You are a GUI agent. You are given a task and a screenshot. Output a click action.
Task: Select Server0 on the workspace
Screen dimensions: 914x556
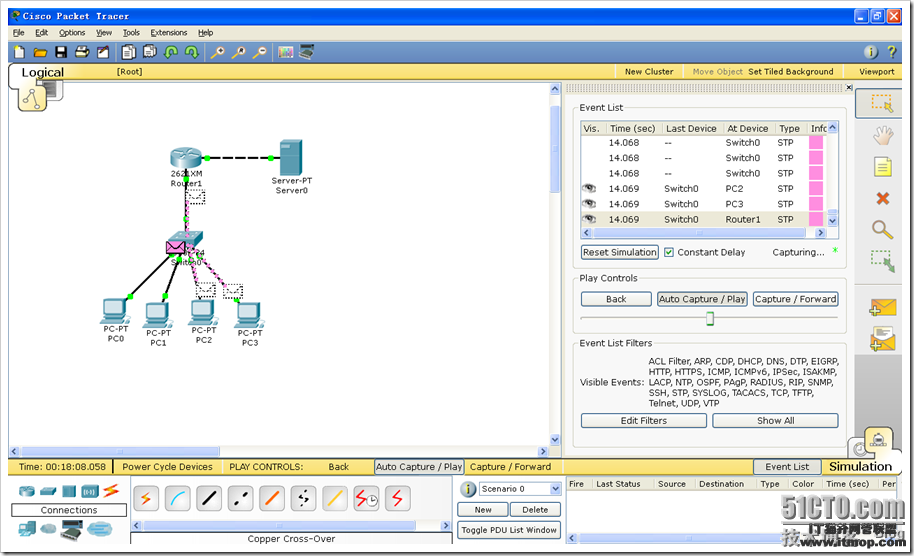(x=291, y=157)
